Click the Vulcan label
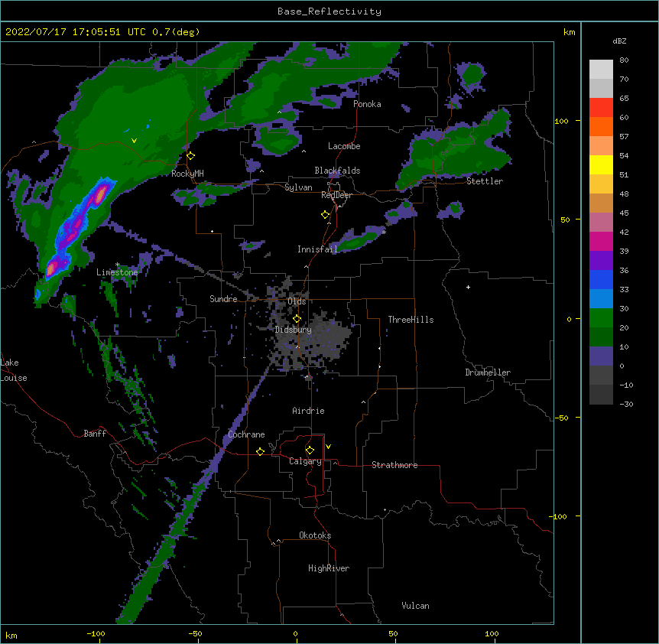The image size is (659, 644). [x=415, y=606]
